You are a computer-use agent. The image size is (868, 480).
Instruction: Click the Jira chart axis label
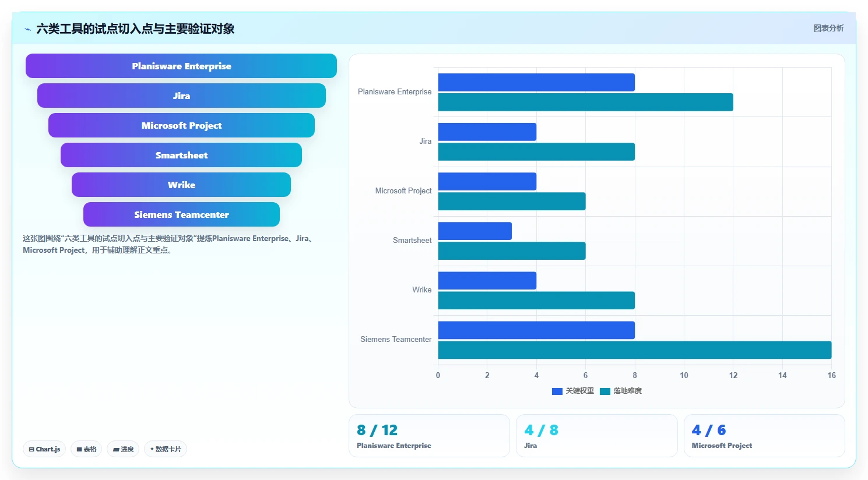pos(426,142)
